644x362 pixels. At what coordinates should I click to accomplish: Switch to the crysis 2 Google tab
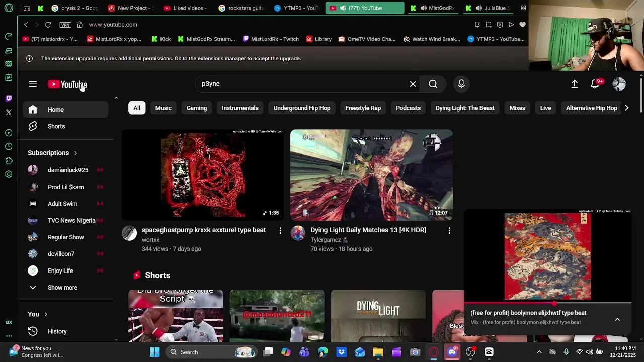pyautogui.click(x=74, y=8)
